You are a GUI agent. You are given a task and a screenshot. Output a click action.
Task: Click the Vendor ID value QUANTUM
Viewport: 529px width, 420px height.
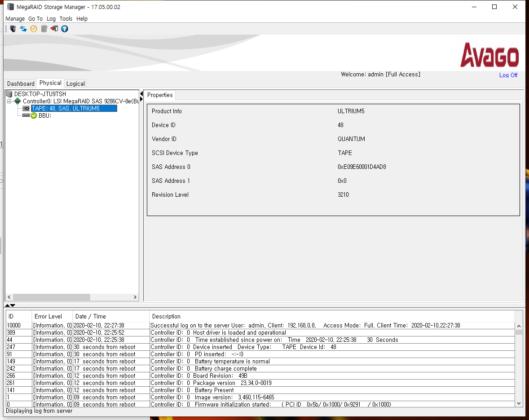[351, 139]
